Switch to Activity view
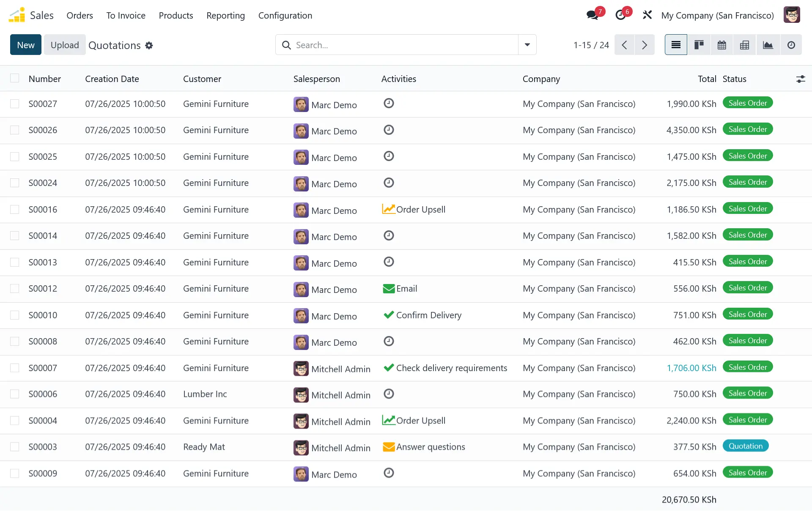Screen dimensions: 812x511 tap(791, 45)
